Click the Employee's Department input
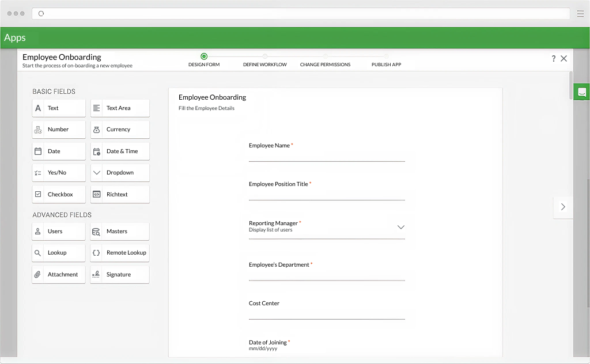 coord(327,276)
